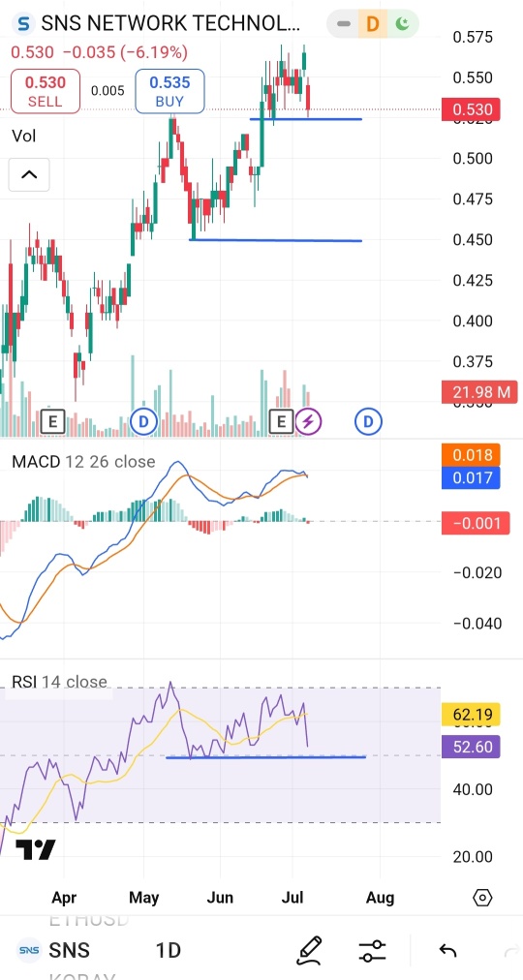523x980 pixels.
Task: Tap the -0.040 MACD scale label
Action: pyautogui.click(x=477, y=623)
